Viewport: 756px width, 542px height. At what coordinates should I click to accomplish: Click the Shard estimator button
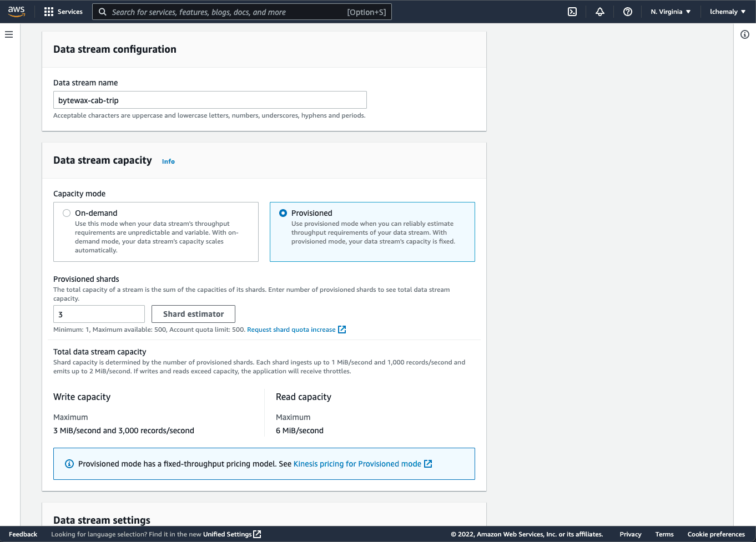click(193, 314)
